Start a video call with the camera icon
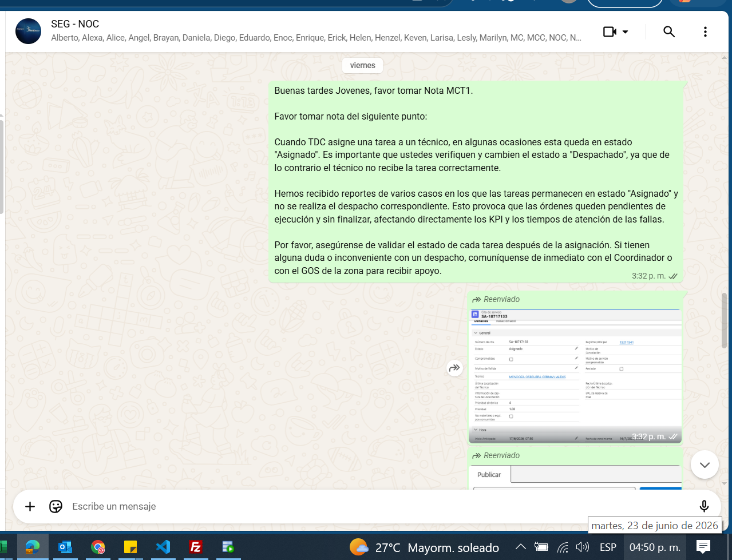 click(x=610, y=32)
